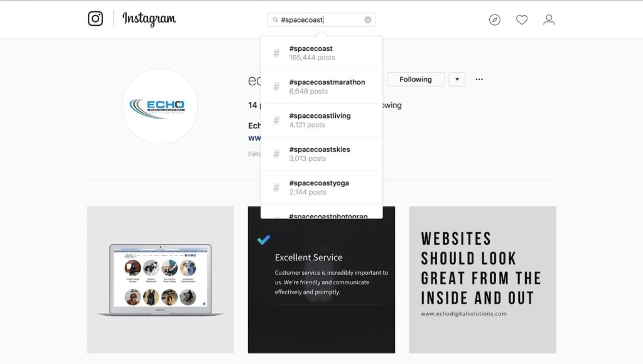Click the Instagram camera logo icon
This screenshot has width=643, height=364.
click(x=95, y=18)
